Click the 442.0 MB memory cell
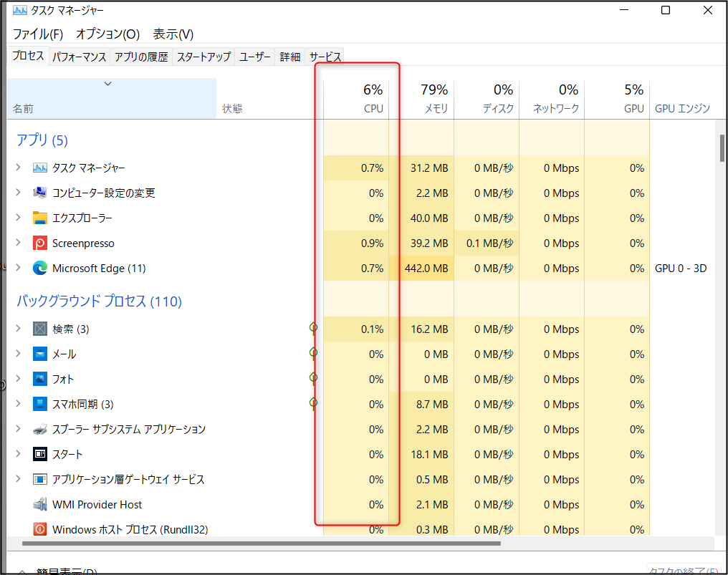This screenshot has height=575, width=728. click(421, 269)
